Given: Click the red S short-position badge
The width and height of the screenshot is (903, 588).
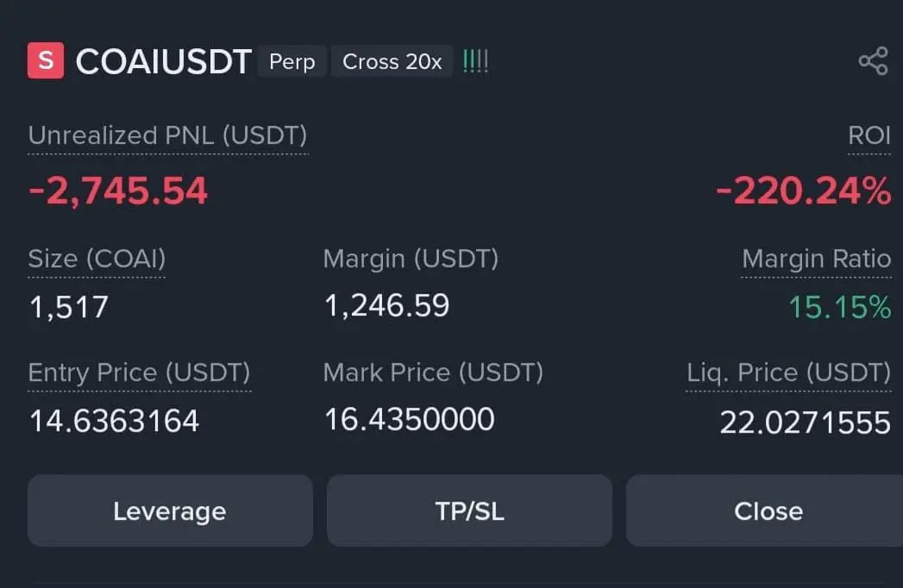Looking at the screenshot, I should click(46, 61).
